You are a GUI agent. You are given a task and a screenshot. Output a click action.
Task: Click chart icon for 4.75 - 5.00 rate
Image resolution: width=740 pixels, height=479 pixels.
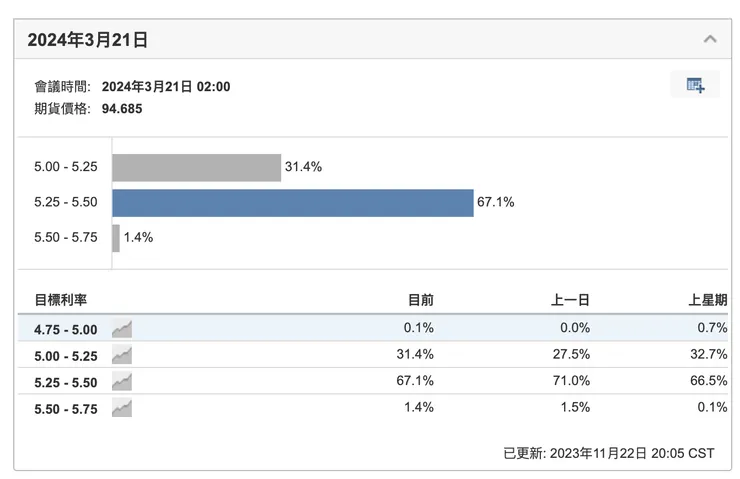point(122,329)
